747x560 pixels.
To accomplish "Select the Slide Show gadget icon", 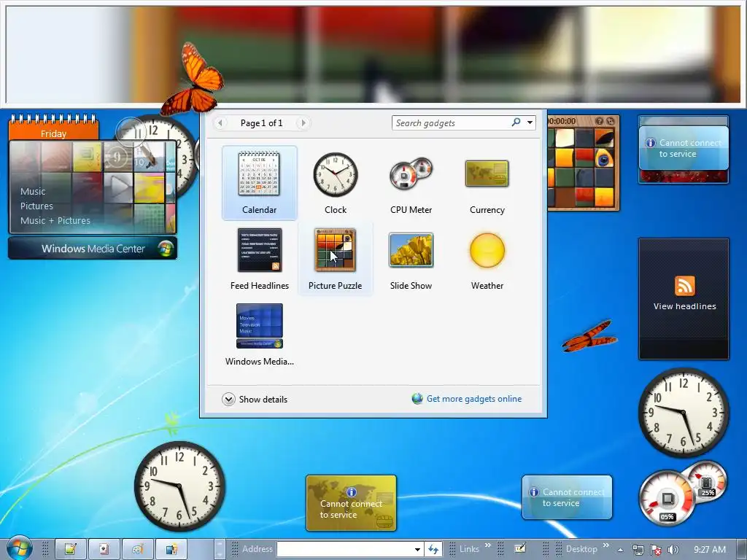I will coord(411,250).
